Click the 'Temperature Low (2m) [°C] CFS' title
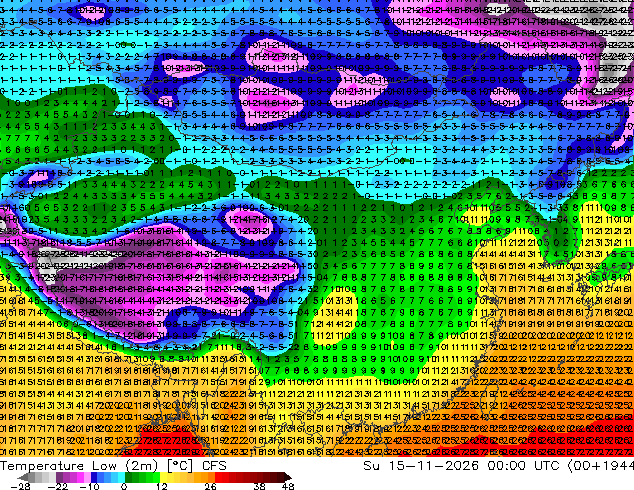 (113, 466)
